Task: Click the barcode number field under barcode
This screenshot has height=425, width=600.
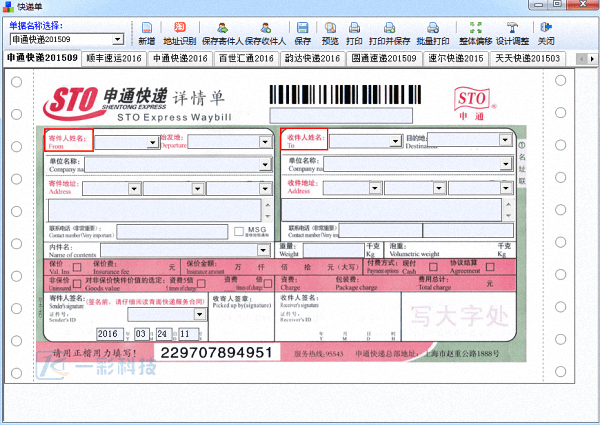Action: pyautogui.click(x=341, y=116)
